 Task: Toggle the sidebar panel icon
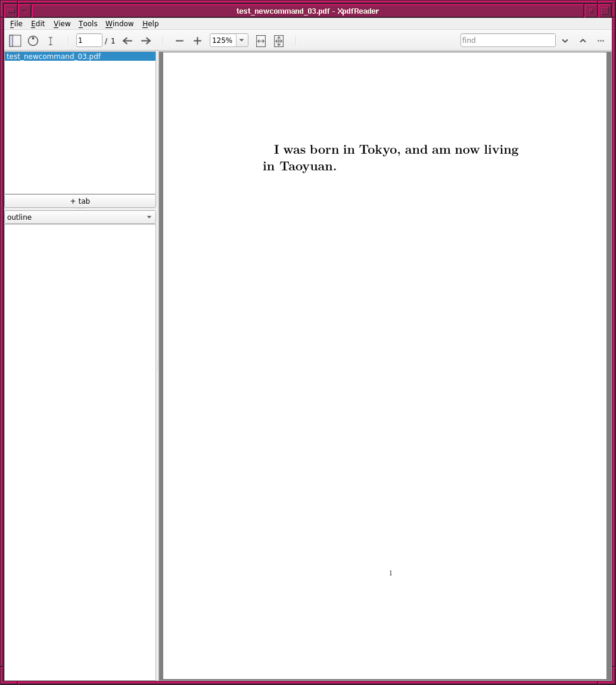(15, 41)
